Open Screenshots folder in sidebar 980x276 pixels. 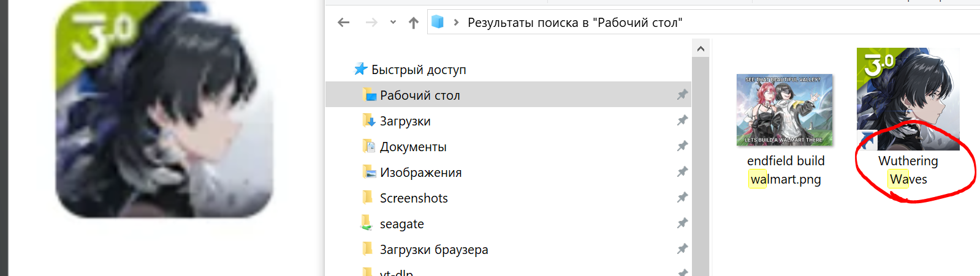[x=414, y=198]
